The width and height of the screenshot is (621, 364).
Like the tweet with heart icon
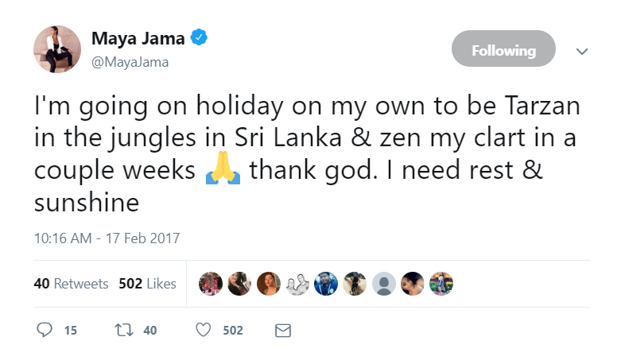[x=204, y=330]
